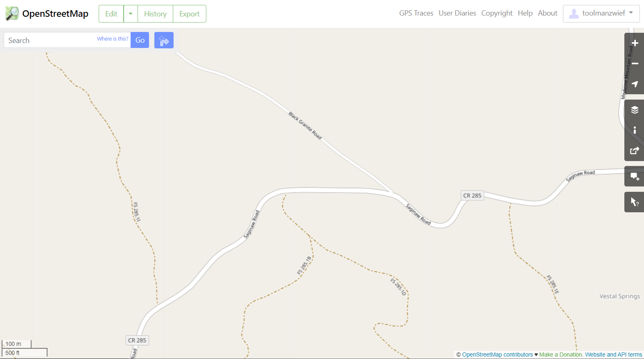This screenshot has width=644, height=359.
Task: Open the share map icon
Action: [x=635, y=151]
